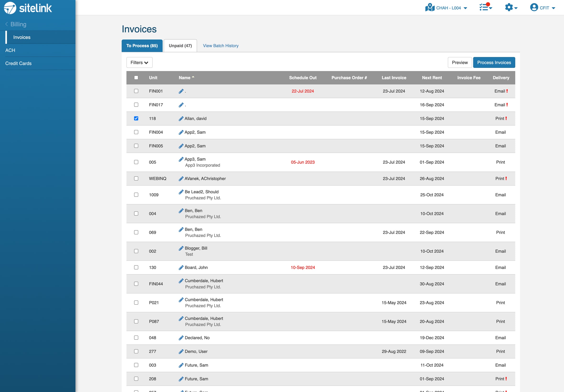This screenshot has width=564, height=392.
Task: Uncheck the checkbox for unit 118
Action: pyautogui.click(x=136, y=118)
